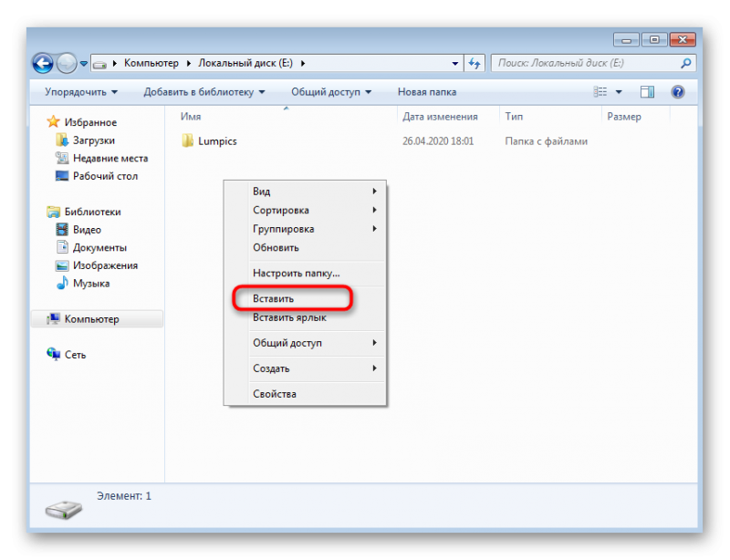Screen dimensions: 730x560
Task: Click Загрузки folder icon in sidebar
Action: (x=62, y=140)
